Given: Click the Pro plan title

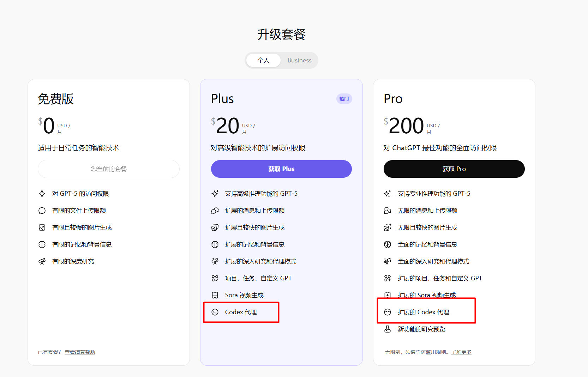Looking at the screenshot, I should pyautogui.click(x=393, y=99).
